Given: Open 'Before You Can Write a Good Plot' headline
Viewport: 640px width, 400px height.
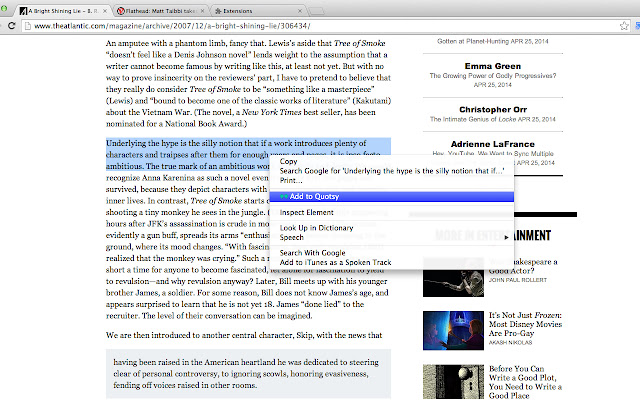Looking at the screenshot, I should (x=525, y=382).
